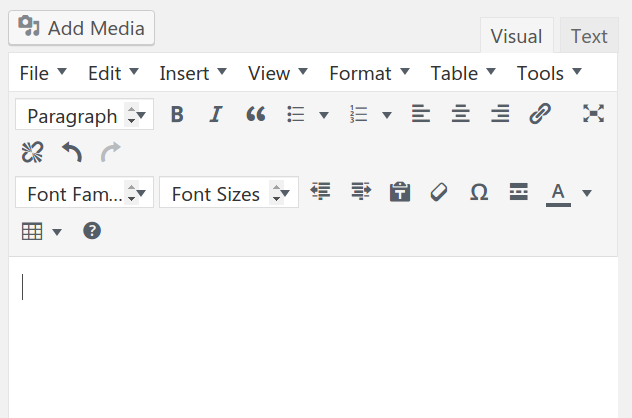Align text to center
Image resolution: width=632 pixels, height=418 pixels.
click(460, 115)
